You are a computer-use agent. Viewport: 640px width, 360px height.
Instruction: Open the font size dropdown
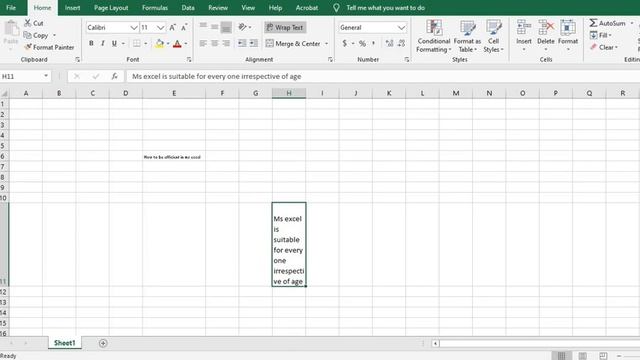tap(160, 27)
